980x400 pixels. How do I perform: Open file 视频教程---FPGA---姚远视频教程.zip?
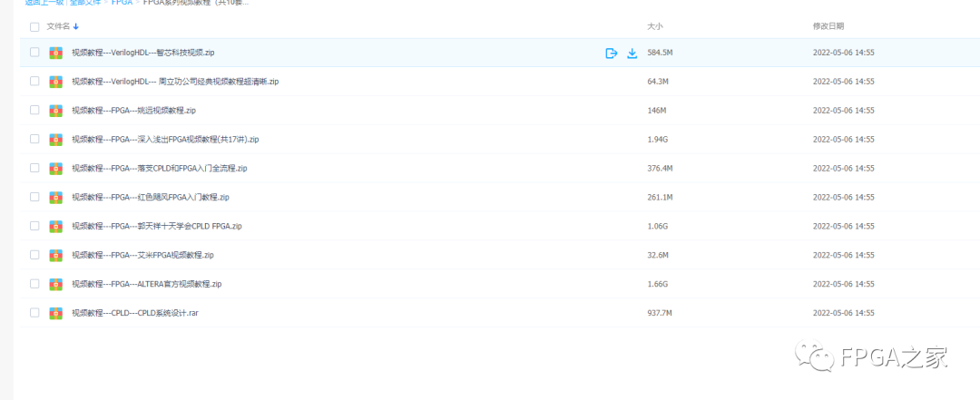(x=133, y=111)
